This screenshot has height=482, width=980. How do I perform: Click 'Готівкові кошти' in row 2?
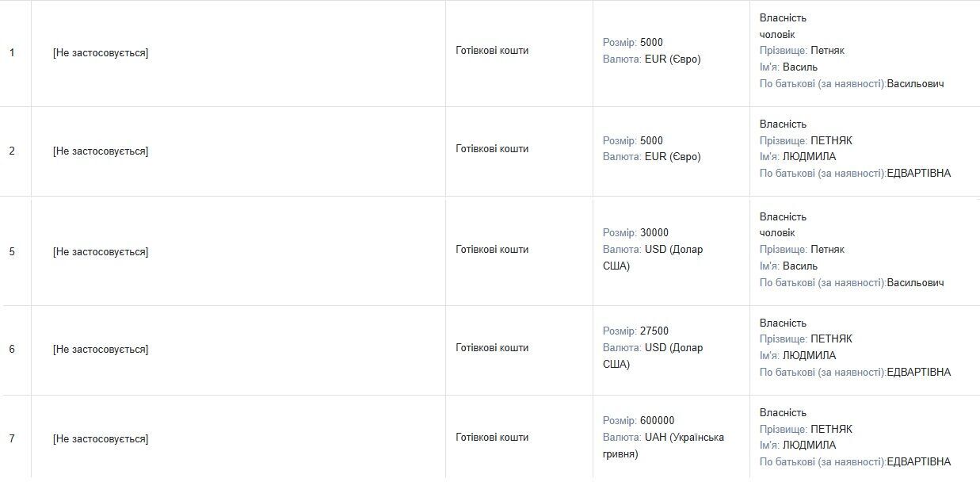coord(492,149)
